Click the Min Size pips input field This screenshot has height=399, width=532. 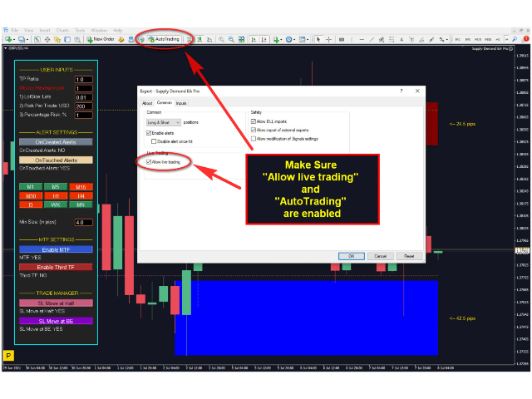(x=84, y=223)
